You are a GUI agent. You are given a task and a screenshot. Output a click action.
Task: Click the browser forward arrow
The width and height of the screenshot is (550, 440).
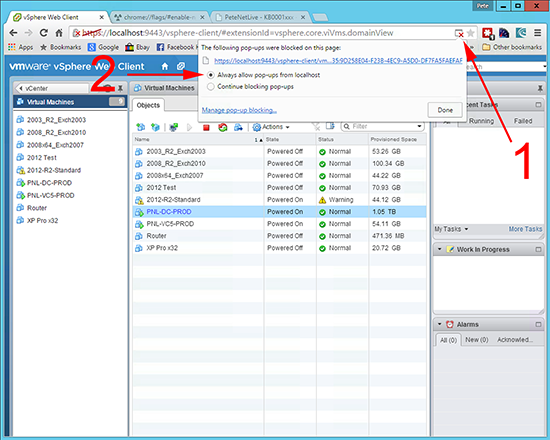point(28,33)
